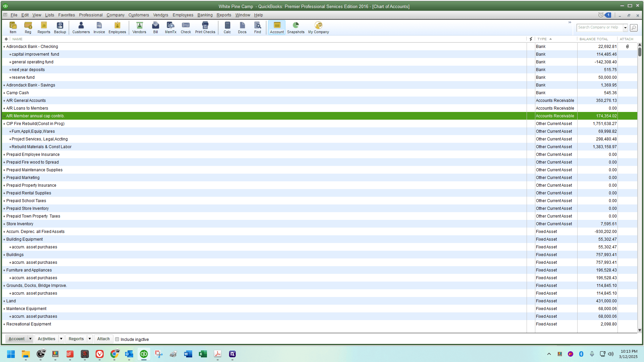Open Excel from the Windows taskbar
Image resolution: width=644 pixels, height=362 pixels.
(203, 354)
